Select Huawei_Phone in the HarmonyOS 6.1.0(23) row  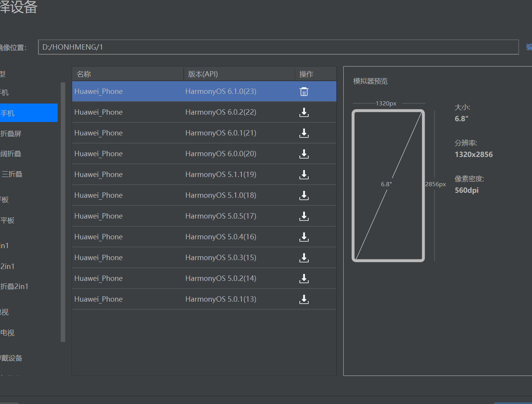(98, 91)
